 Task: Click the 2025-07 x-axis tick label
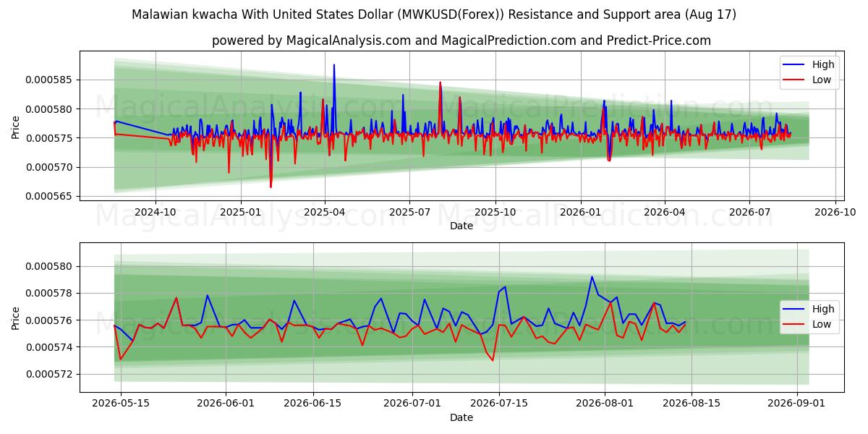pyautogui.click(x=409, y=212)
